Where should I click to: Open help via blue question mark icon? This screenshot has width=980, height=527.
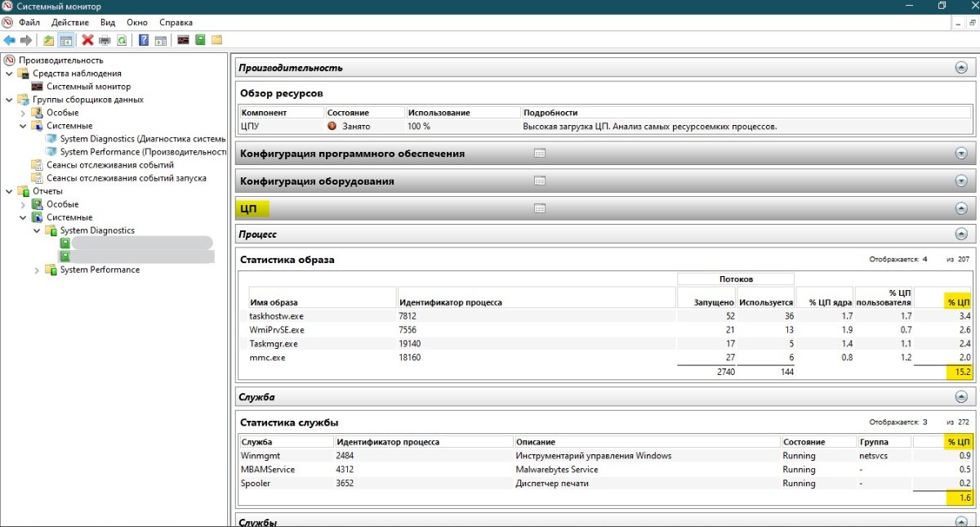coord(144,40)
